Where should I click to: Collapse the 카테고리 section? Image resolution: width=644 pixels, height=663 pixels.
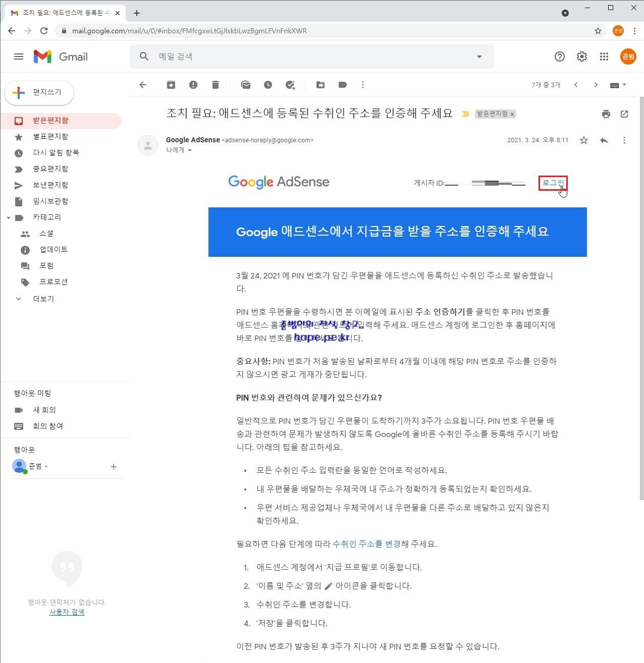[8, 218]
